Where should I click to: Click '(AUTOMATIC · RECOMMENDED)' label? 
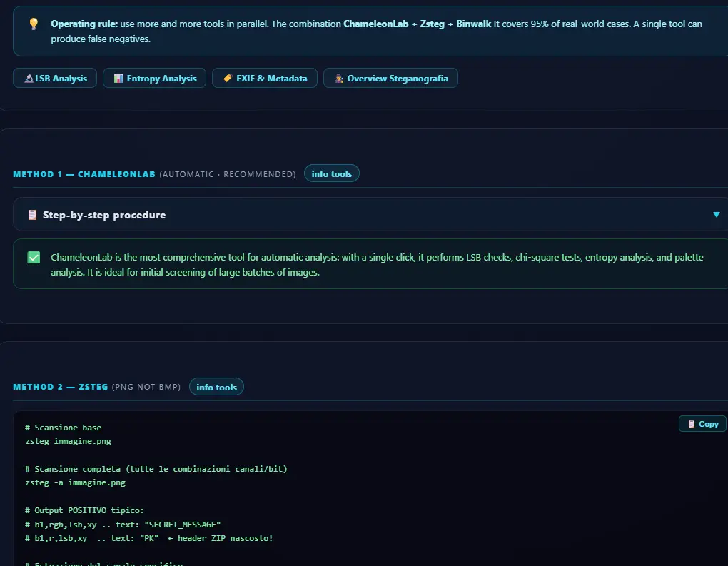point(228,174)
